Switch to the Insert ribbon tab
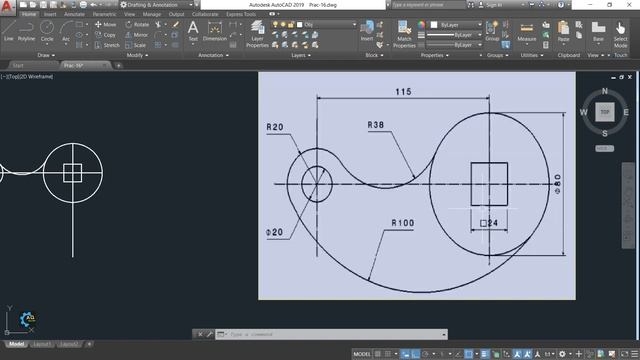This screenshot has height=360, width=640. 50,14
